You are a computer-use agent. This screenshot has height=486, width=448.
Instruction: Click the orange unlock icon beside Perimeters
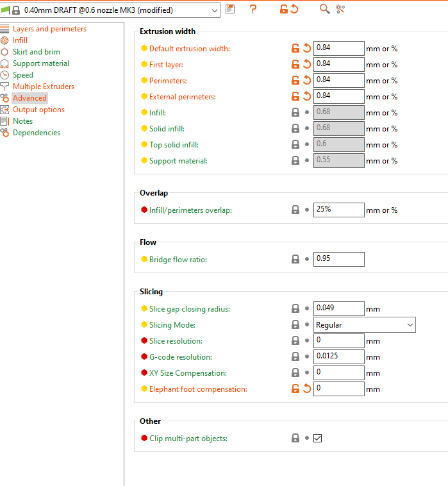point(295,80)
